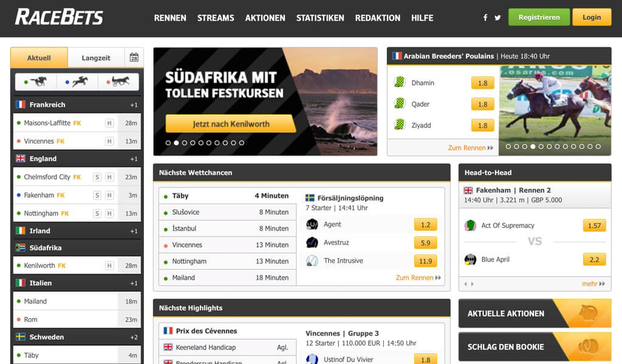
Task: Select fourth dot of Arabian Breeders carousel
Action: click(533, 147)
